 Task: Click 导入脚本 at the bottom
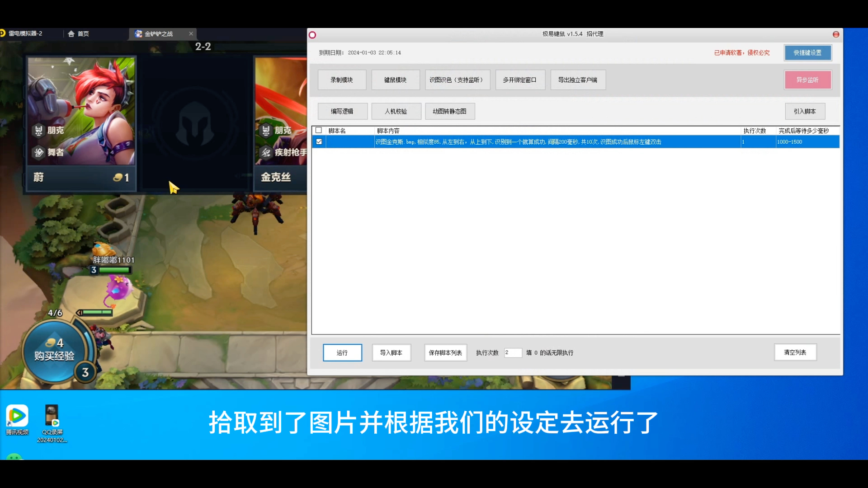click(x=392, y=352)
